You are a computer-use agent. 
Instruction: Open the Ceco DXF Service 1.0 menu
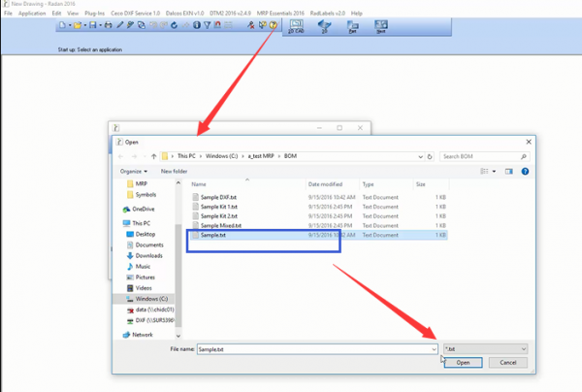[x=136, y=14]
